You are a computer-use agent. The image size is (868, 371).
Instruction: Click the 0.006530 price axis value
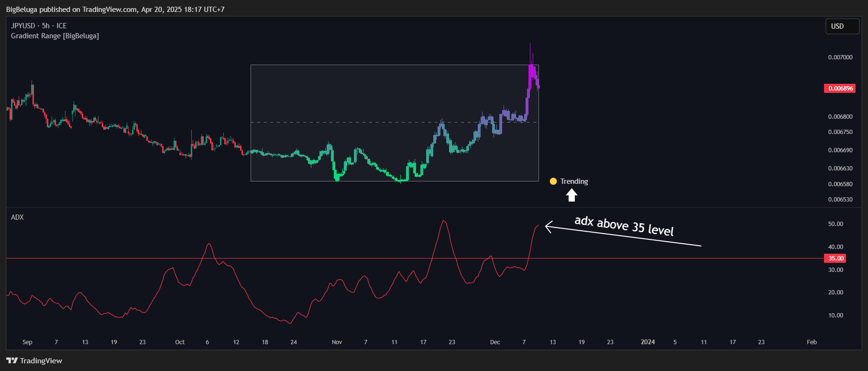click(840, 200)
